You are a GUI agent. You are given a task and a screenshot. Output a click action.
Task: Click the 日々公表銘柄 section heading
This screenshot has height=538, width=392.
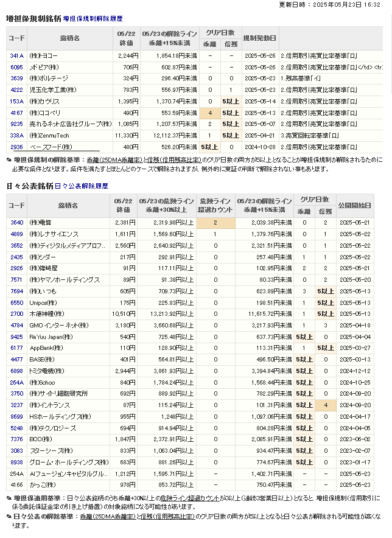[x=30, y=186]
